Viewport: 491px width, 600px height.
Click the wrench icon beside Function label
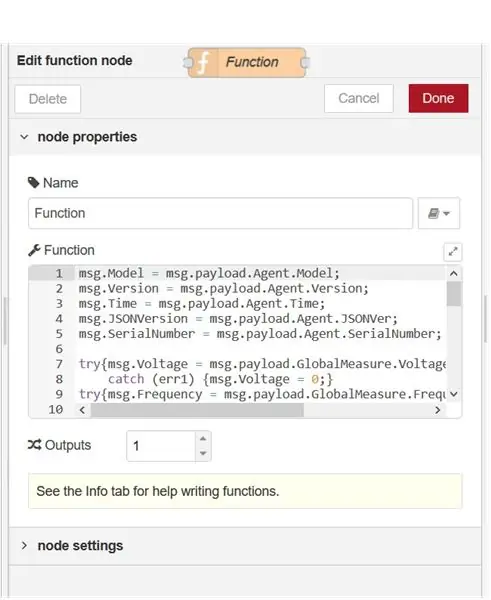coord(34,250)
